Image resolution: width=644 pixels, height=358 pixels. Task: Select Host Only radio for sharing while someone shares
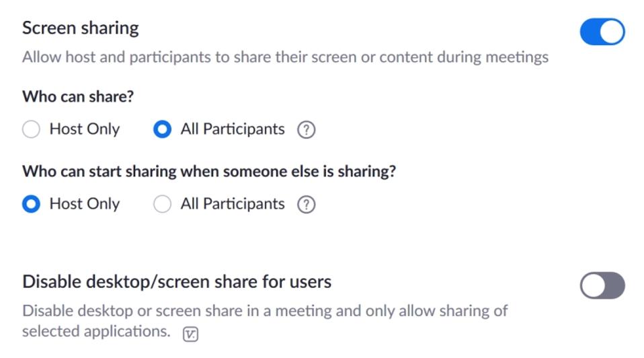[32, 205]
